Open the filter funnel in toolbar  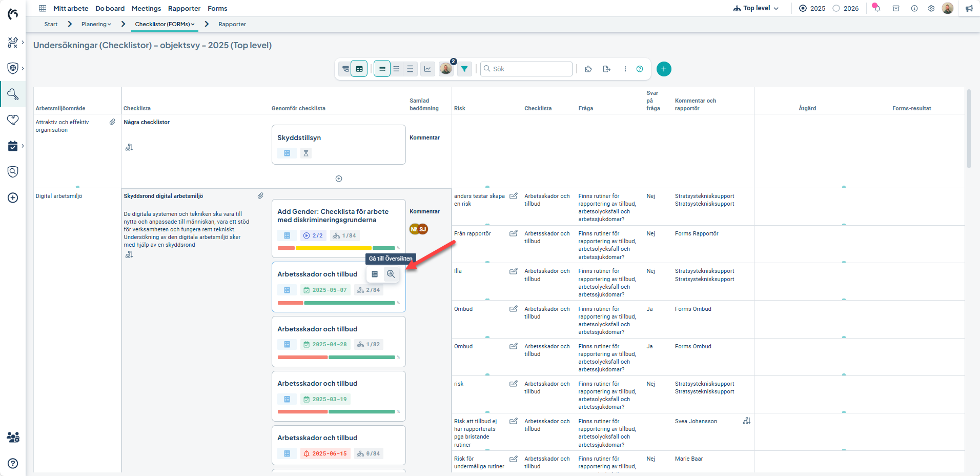point(464,69)
